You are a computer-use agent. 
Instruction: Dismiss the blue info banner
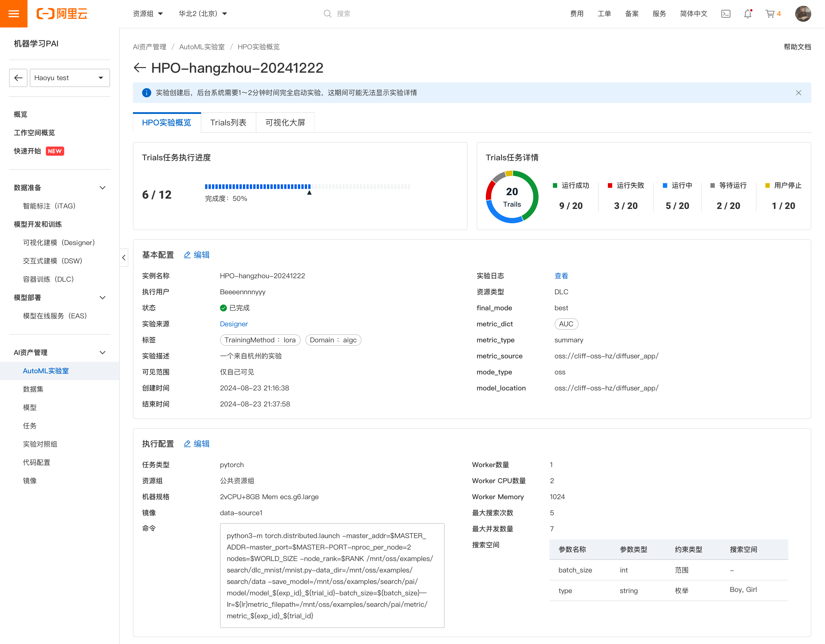click(798, 93)
